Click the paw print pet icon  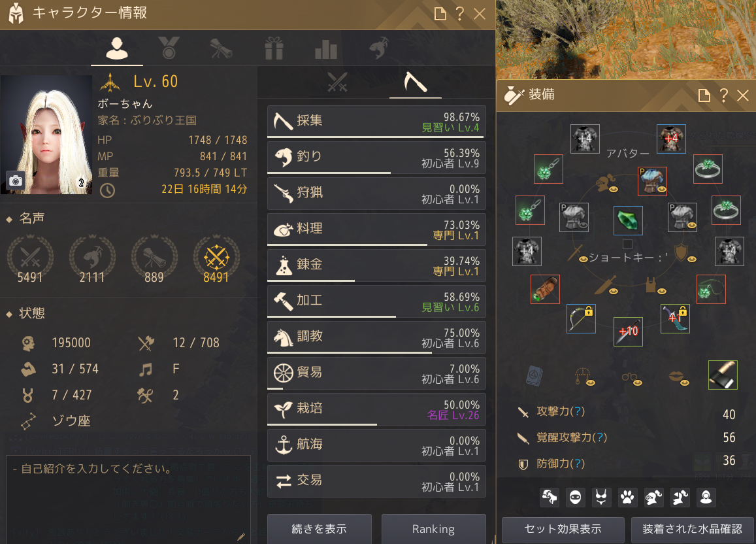(627, 497)
